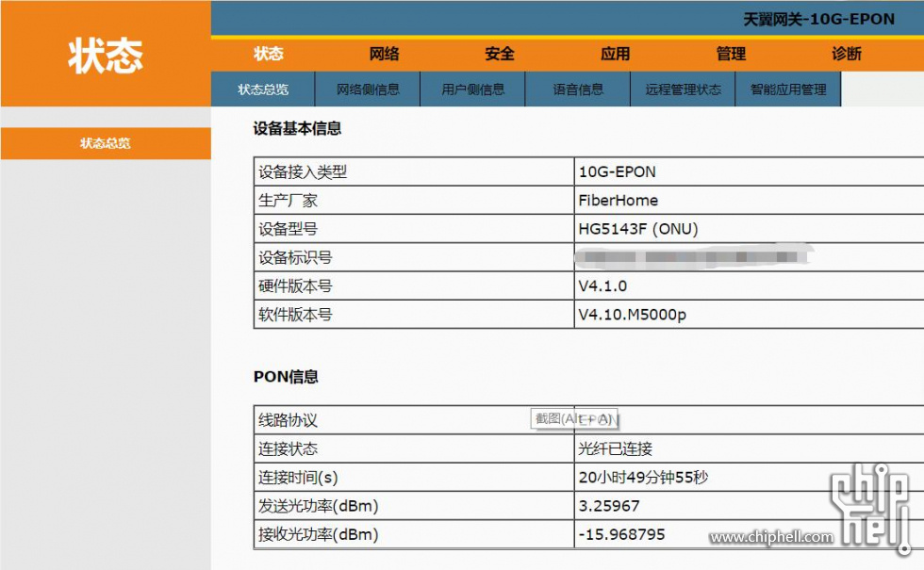The image size is (924, 570).
Task: Click the FiberHome manufacturer value
Action: pos(619,201)
